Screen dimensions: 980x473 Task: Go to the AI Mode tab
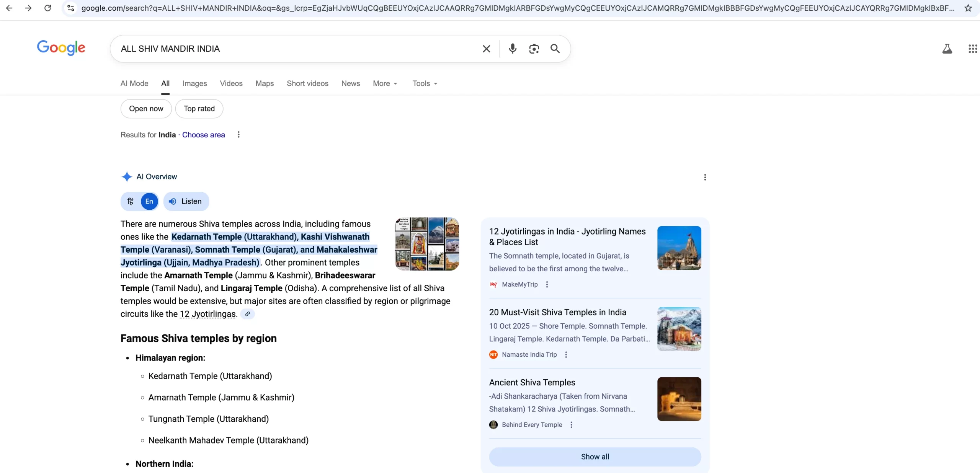[x=134, y=83]
